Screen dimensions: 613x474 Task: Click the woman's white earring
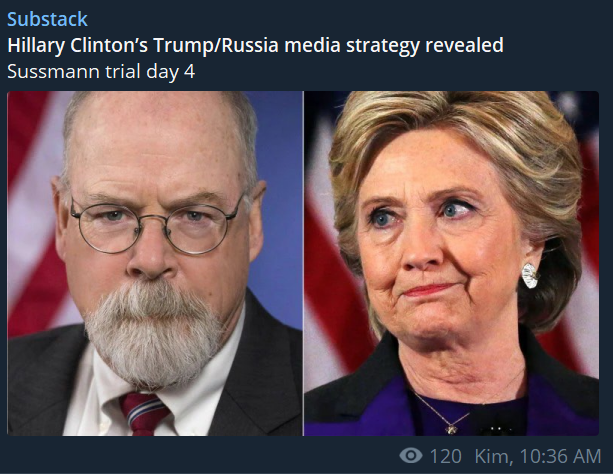[530, 276]
